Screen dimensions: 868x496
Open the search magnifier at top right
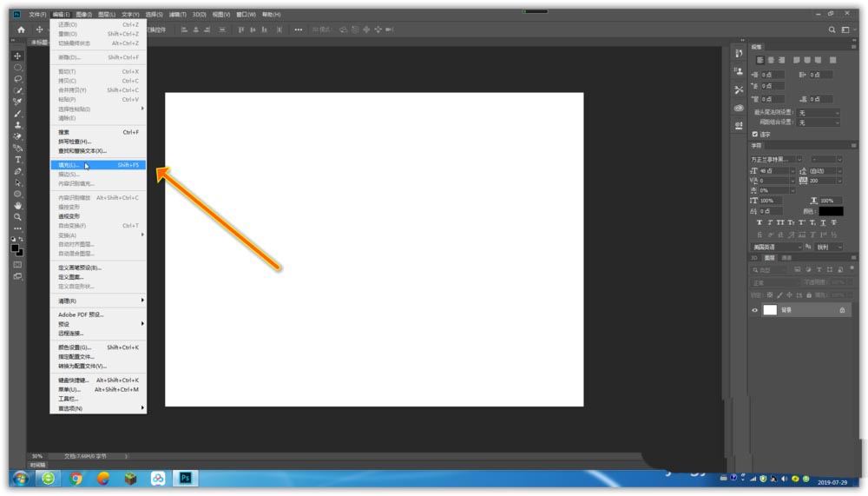(x=832, y=30)
